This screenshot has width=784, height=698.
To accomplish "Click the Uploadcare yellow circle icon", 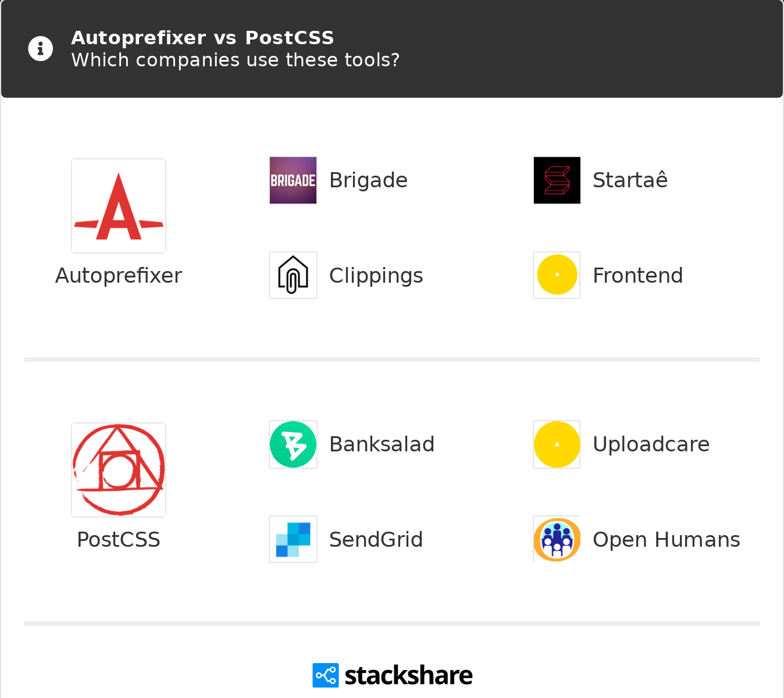I will 557,444.
